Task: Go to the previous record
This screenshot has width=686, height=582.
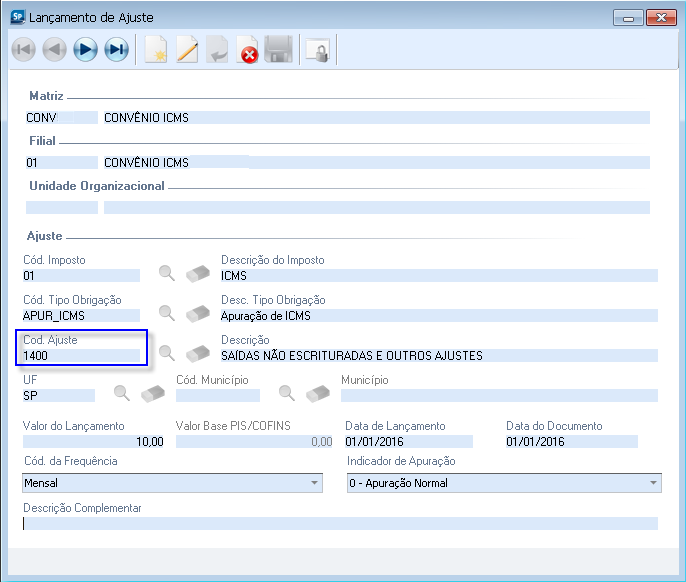Action: point(54,50)
